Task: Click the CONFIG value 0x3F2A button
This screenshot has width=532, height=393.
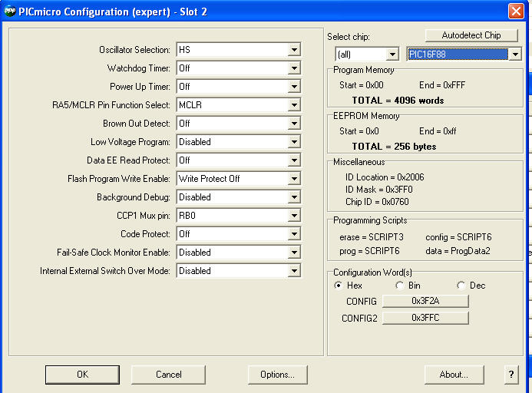Action: (x=425, y=301)
